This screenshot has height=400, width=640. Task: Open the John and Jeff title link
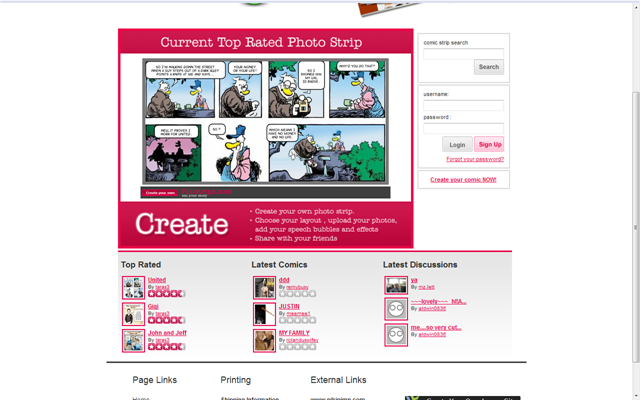[x=167, y=333]
